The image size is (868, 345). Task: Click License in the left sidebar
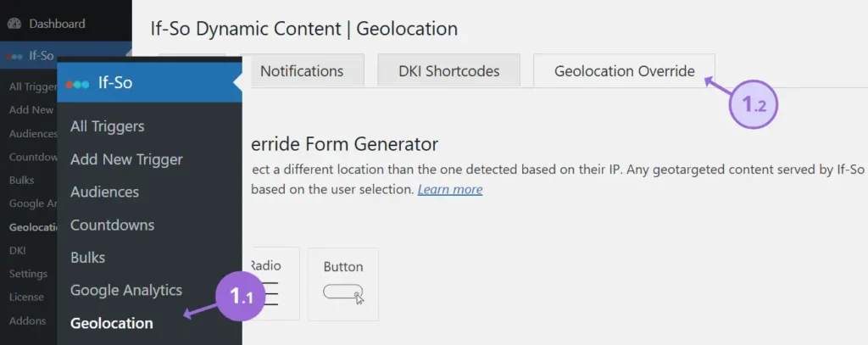[26, 297]
